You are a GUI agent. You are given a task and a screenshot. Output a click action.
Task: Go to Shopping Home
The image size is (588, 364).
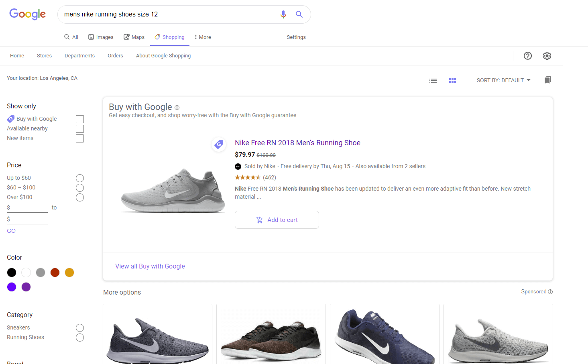[17, 56]
